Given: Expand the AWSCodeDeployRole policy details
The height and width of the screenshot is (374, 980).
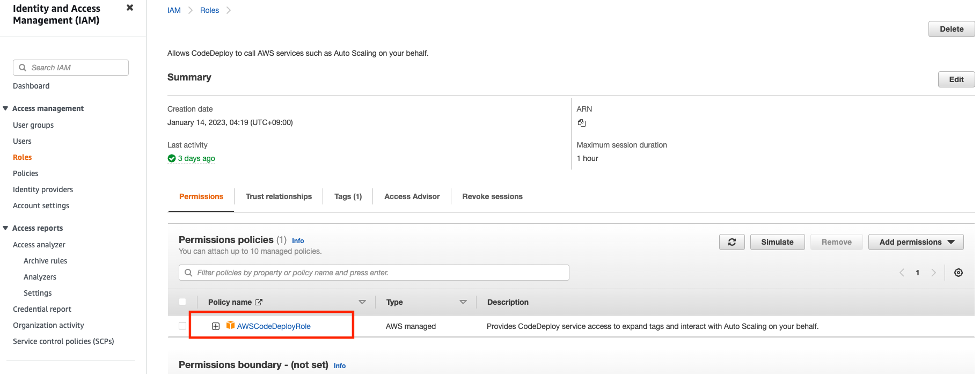Looking at the screenshot, I should 216,326.
